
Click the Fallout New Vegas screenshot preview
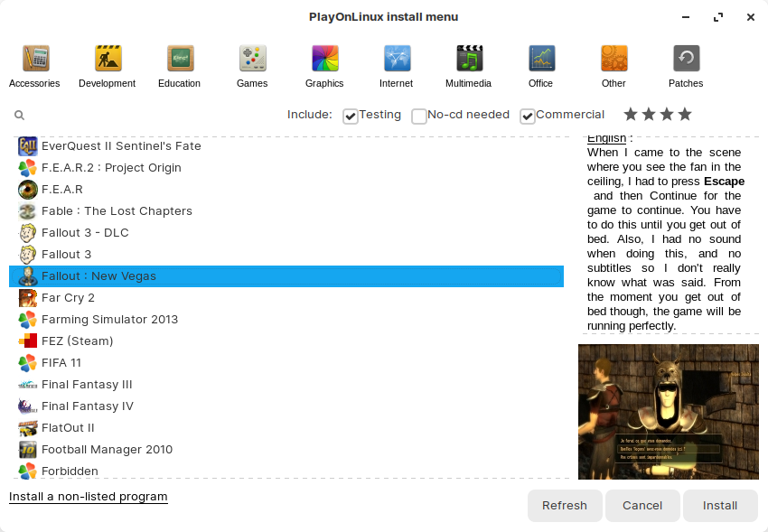(x=668, y=412)
